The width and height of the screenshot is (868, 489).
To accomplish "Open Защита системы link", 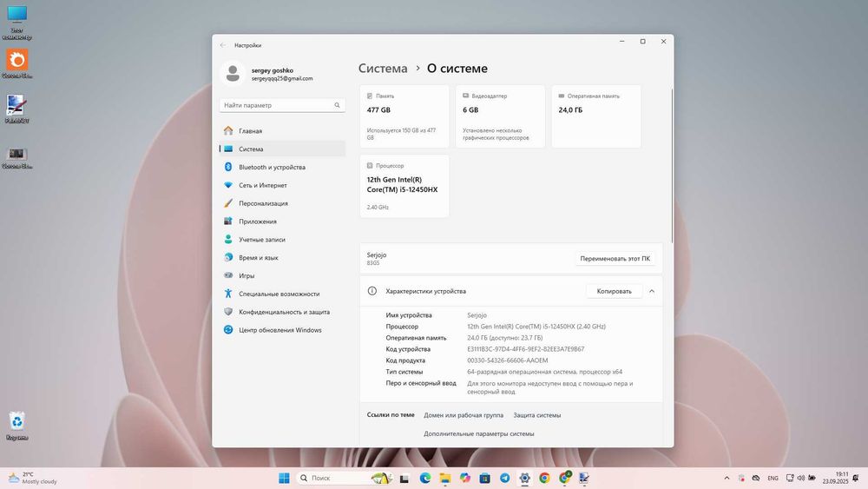I will pos(537,415).
